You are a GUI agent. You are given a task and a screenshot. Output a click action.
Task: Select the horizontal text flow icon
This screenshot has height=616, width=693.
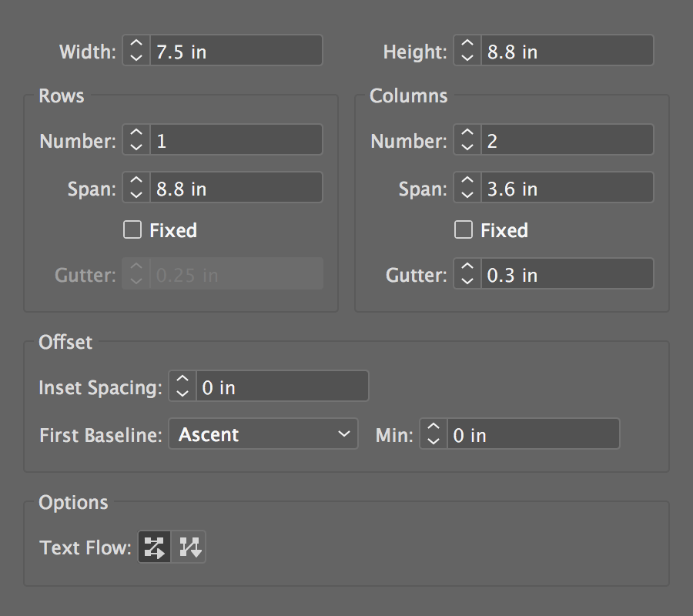point(153,547)
